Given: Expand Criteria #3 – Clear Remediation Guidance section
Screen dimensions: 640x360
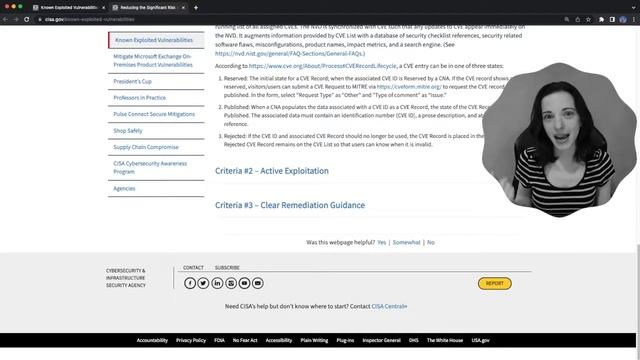Looking at the screenshot, I should [290, 205].
